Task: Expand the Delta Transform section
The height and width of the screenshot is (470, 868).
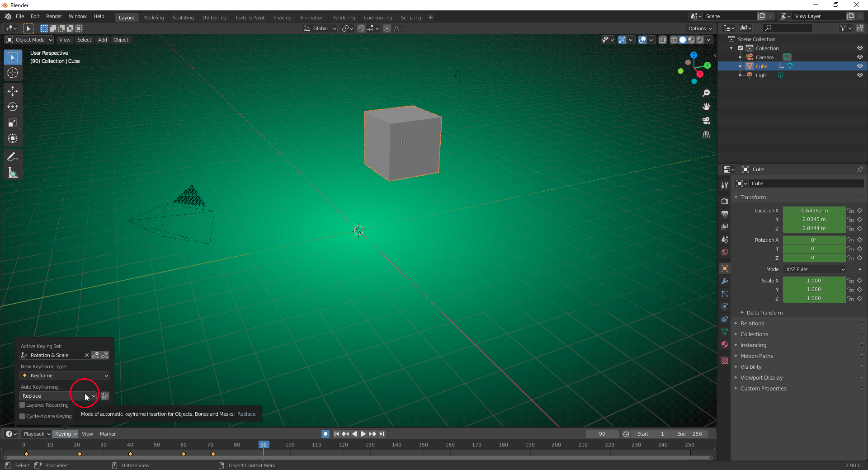Action: [764, 313]
